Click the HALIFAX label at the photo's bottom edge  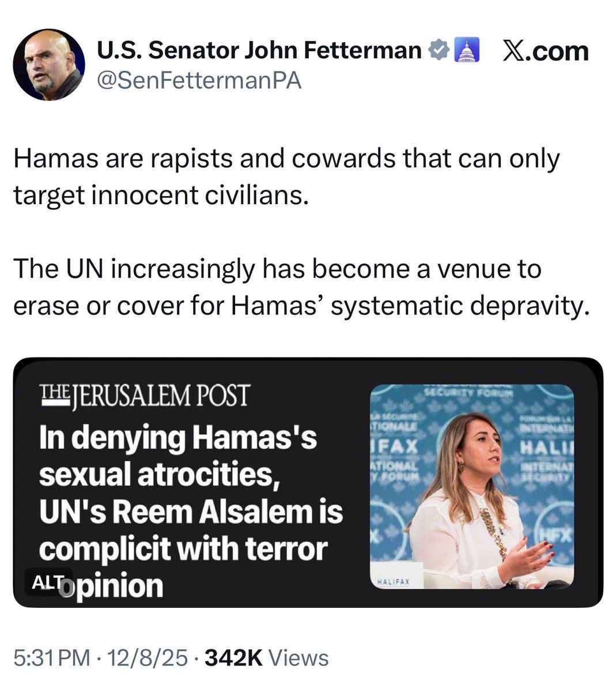point(395,582)
